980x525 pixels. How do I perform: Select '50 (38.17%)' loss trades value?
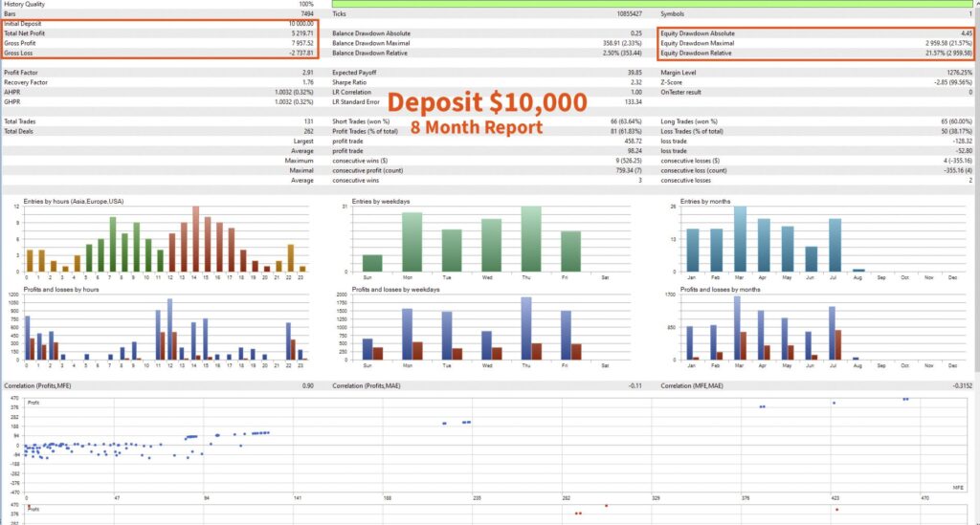(x=956, y=132)
